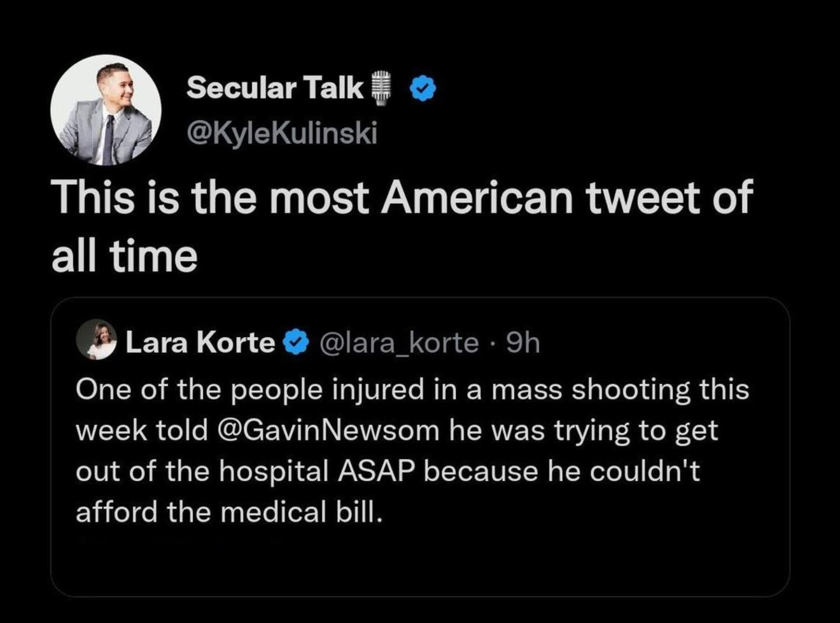The height and width of the screenshot is (623, 840).
Task: Click the microphone emoji next to Secular Talk
Action: coord(382,87)
